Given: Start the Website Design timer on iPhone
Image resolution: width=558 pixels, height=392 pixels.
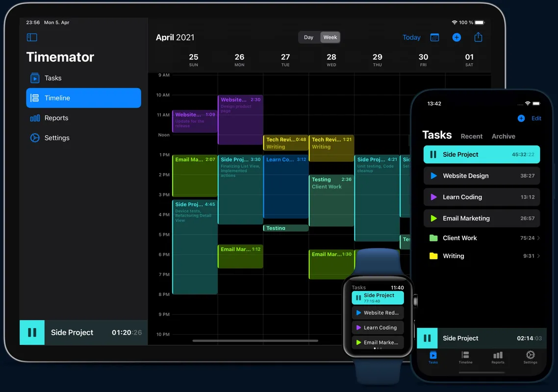Looking at the screenshot, I should coord(433,176).
